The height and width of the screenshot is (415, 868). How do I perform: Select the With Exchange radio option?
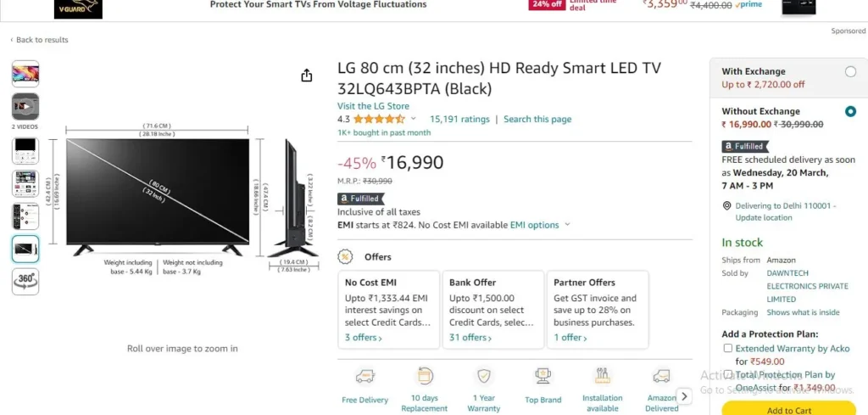coord(850,71)
